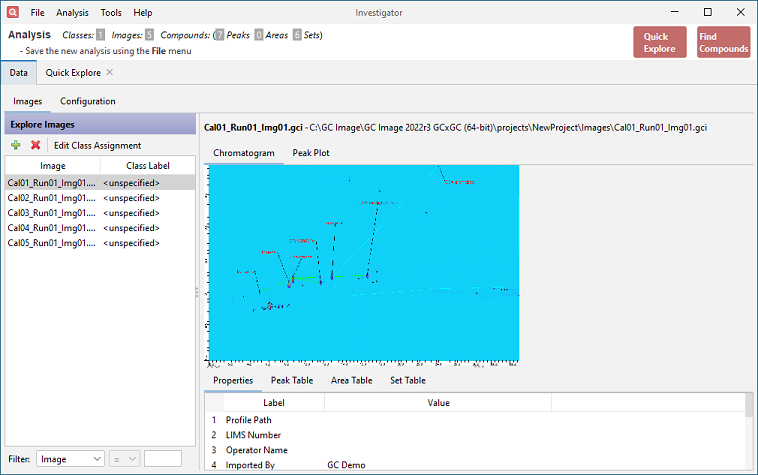
Task: Switch to the Data tab
Action: click(x=18, y=72)
